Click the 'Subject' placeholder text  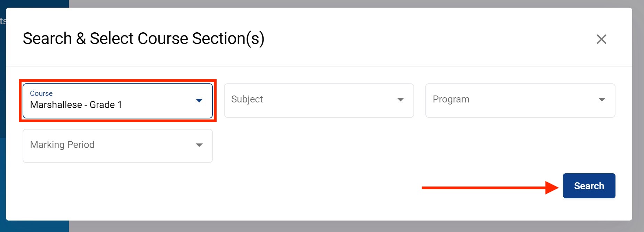tap(247, 99)
